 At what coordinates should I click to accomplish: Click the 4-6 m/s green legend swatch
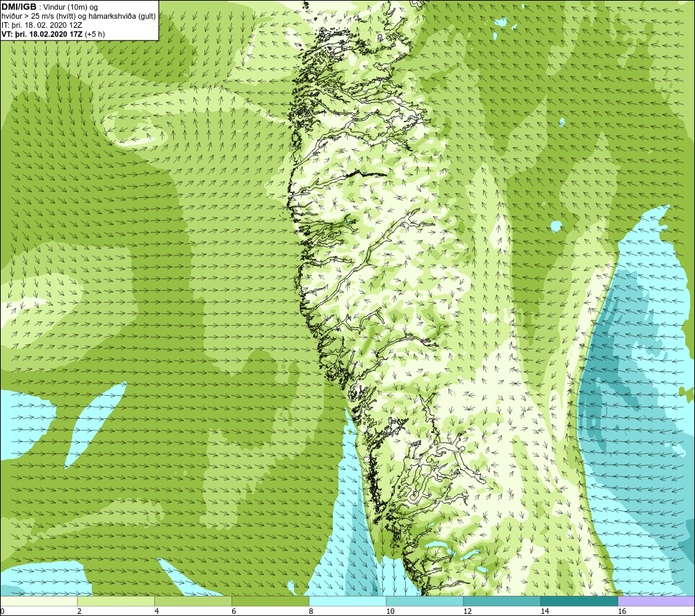193,601
